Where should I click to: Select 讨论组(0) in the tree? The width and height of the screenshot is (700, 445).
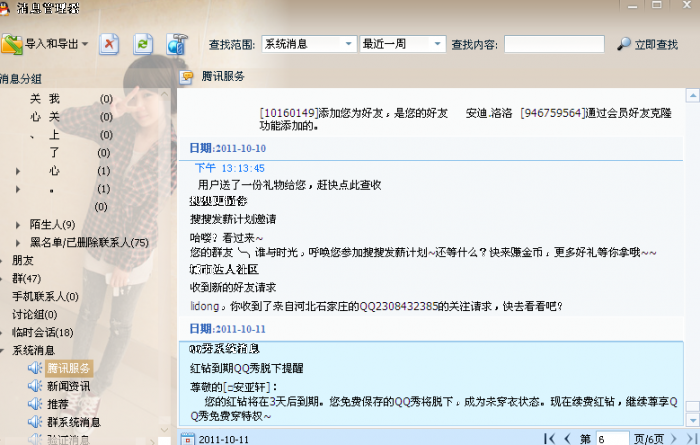coord(34,314)
